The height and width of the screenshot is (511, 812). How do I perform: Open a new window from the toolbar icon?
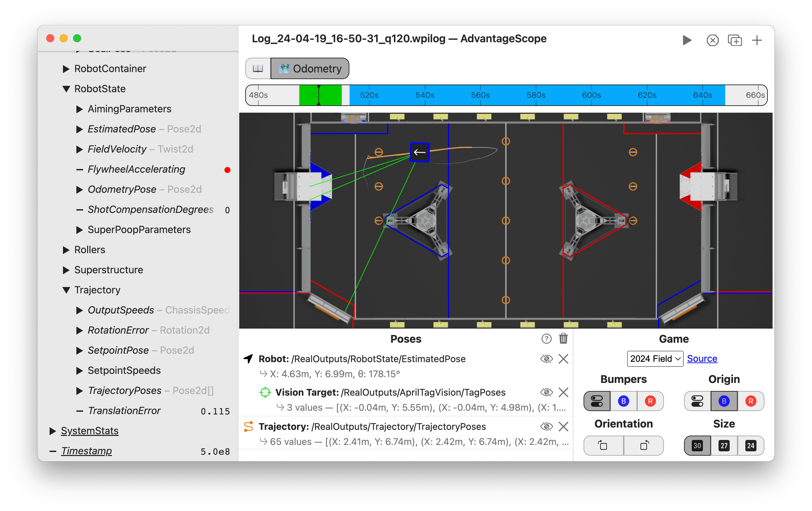point(735,41)
